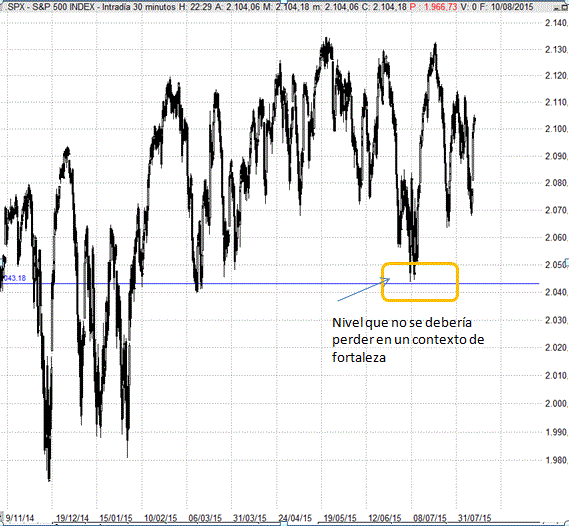Click the 2.000 price axis label

[x=556, y=404]
